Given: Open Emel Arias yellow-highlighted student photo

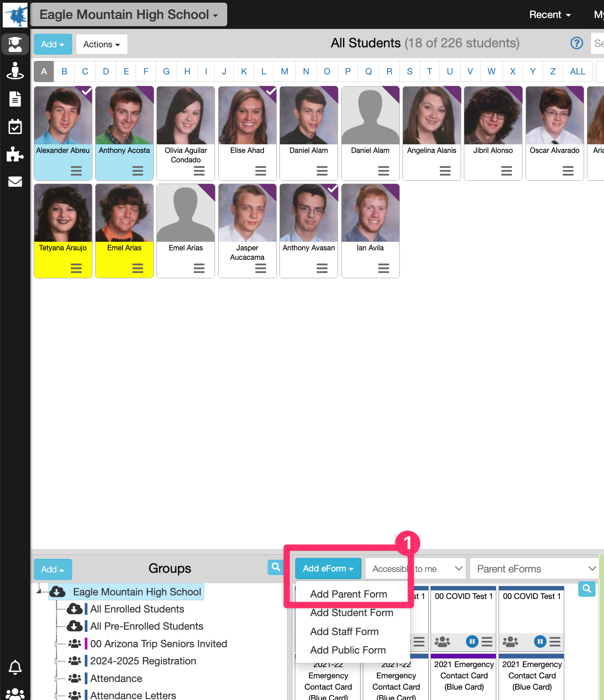Looking at the screenshot, I should [124, 213].
